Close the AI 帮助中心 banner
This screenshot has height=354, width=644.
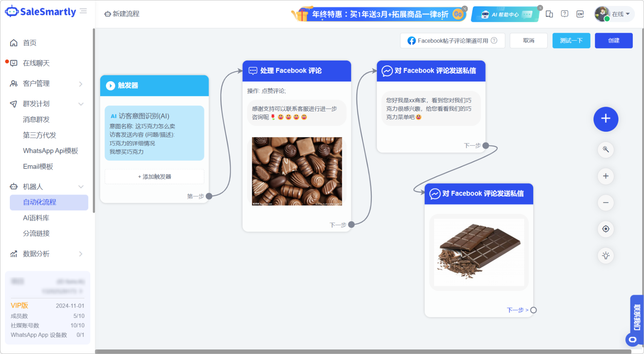540,8
